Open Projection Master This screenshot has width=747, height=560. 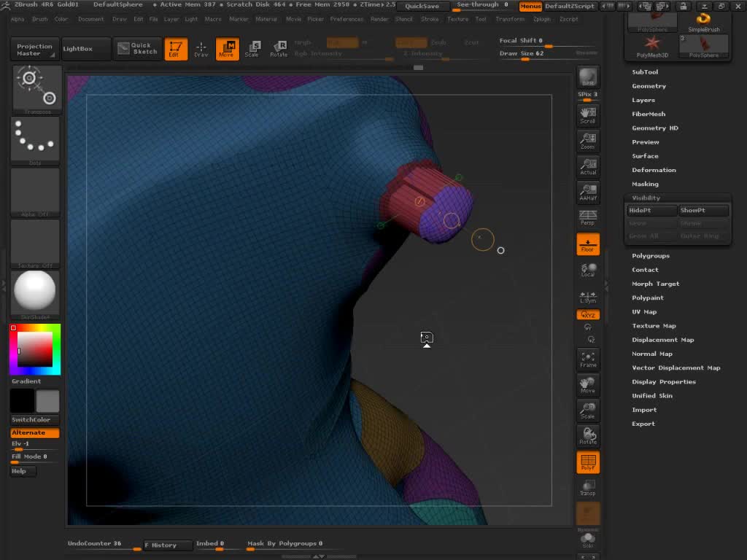click(35, 49)
